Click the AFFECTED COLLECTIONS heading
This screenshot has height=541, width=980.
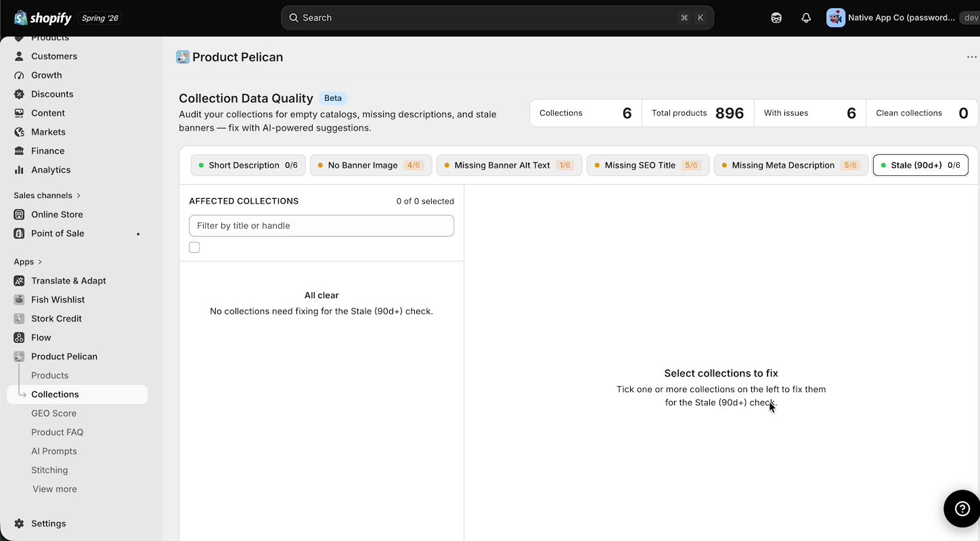point(244,201)
